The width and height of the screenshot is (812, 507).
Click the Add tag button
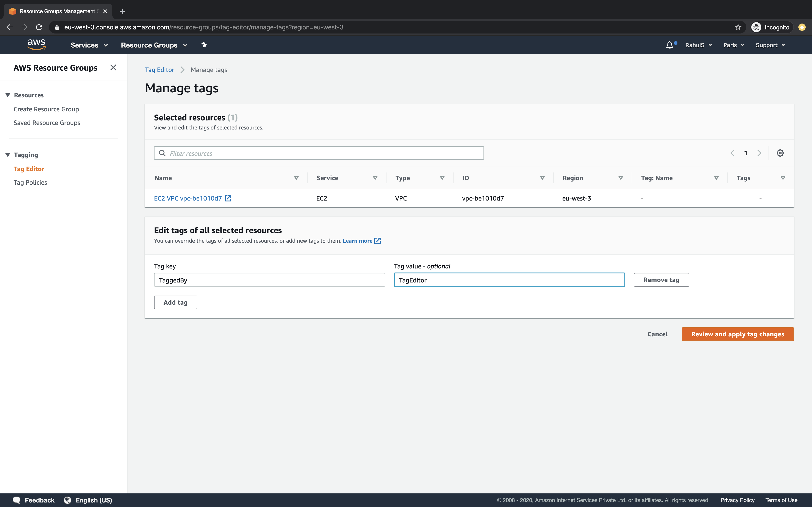pos(175,302)
